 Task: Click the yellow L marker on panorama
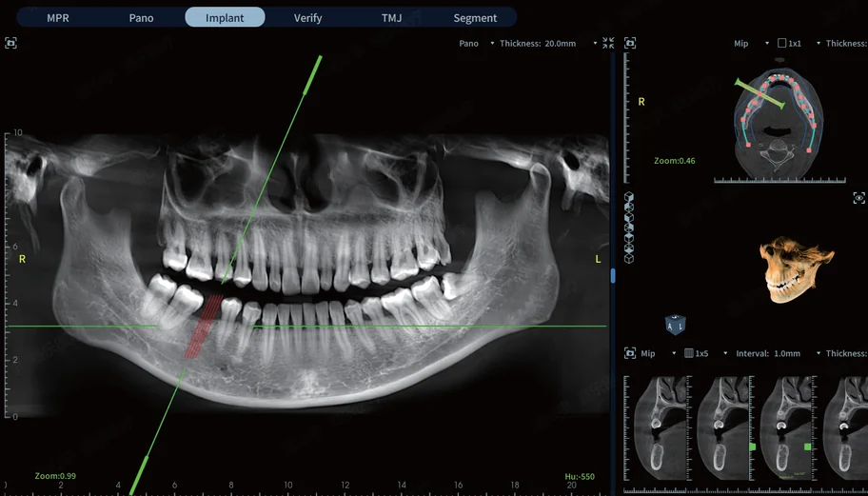click(598, 259)
